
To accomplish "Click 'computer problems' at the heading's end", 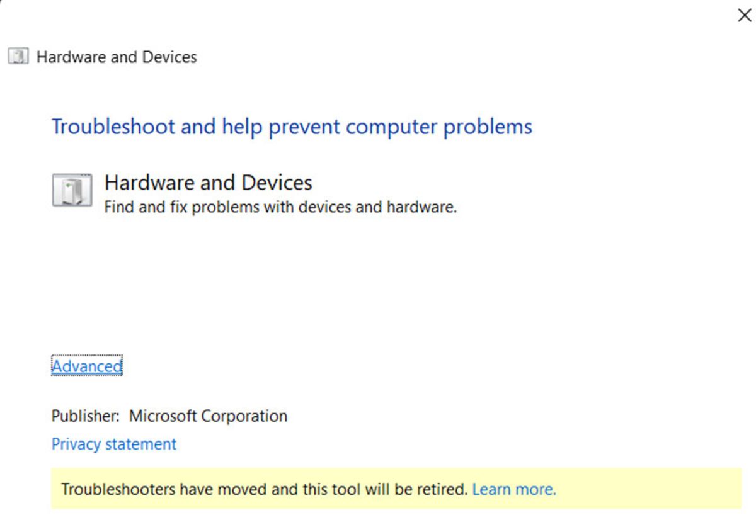I will click(x=439, y=128).
